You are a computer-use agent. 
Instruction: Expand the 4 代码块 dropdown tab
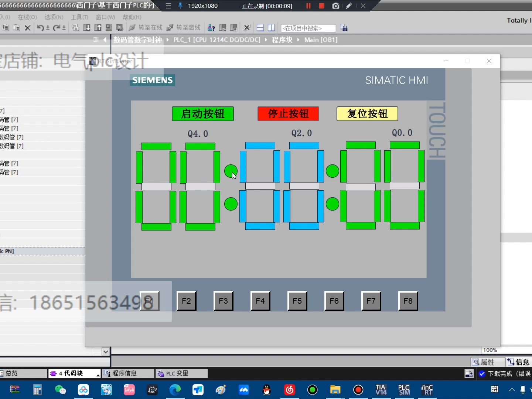pyautogui.click(x=98, y=375)
